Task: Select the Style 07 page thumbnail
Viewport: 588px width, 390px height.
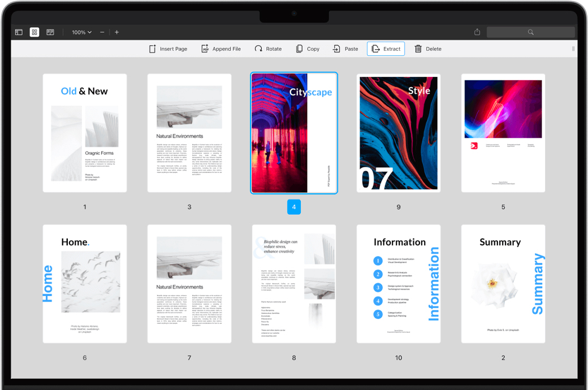Action: coord(399,133)
